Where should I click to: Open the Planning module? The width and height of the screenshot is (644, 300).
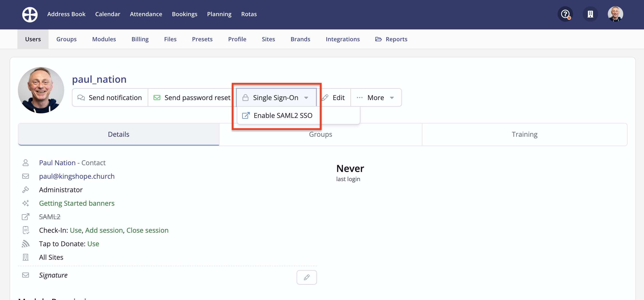[219, 14]
